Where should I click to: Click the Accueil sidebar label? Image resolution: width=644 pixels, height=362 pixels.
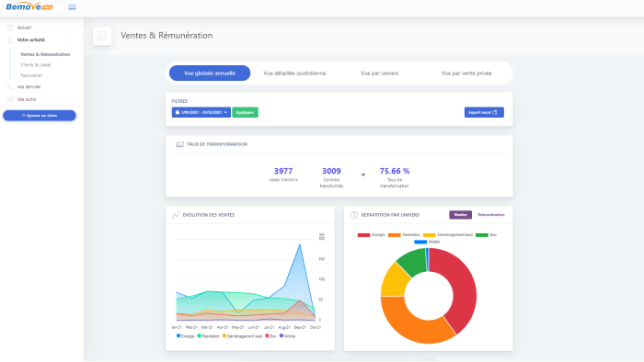24,28
